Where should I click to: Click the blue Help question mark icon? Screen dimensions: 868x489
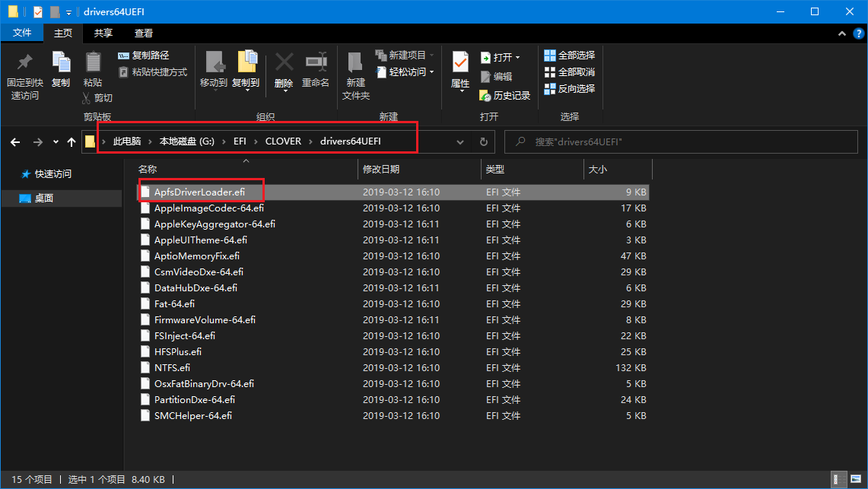tap(860, 33)
